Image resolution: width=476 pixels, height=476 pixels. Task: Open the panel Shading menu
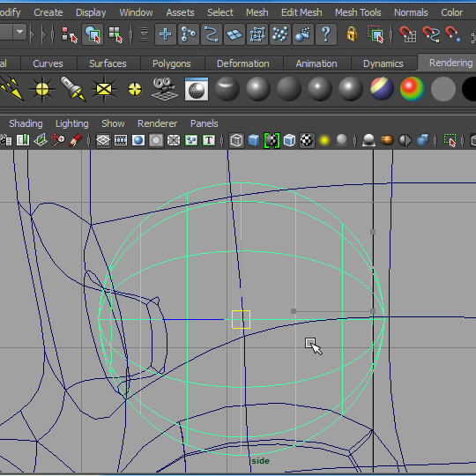click(x=26, y=123)
